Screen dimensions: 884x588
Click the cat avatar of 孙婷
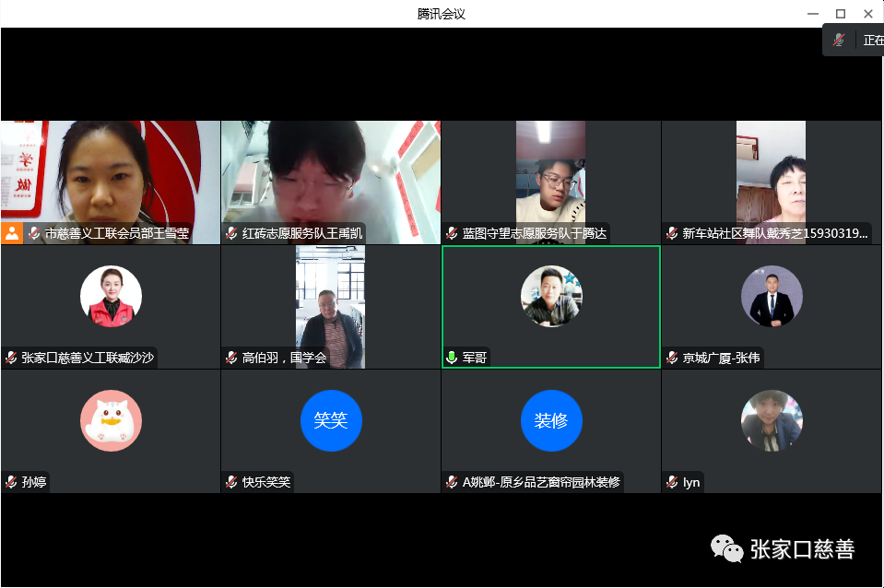[x=111, y=420]
